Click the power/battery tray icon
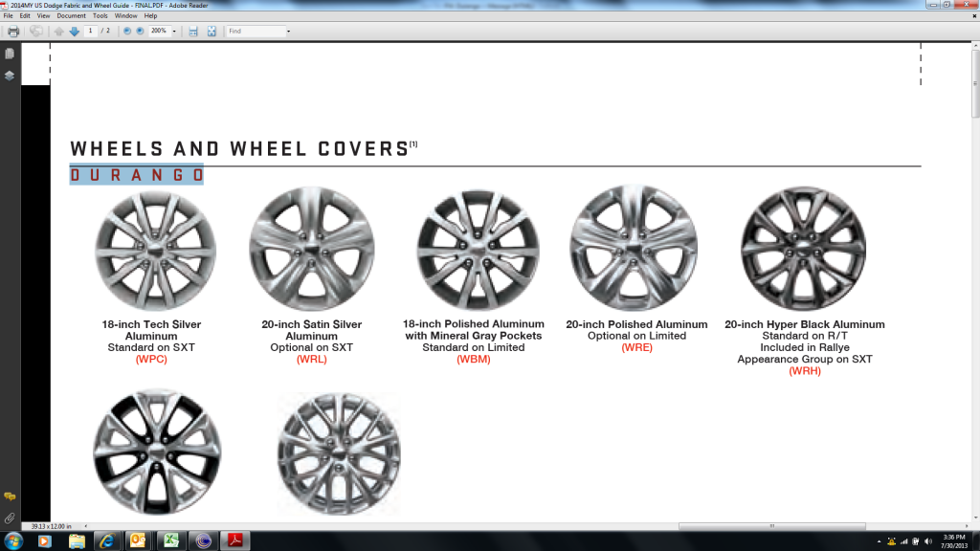The height and width of the screenshot is (551, 980). [x=916, y=541]
